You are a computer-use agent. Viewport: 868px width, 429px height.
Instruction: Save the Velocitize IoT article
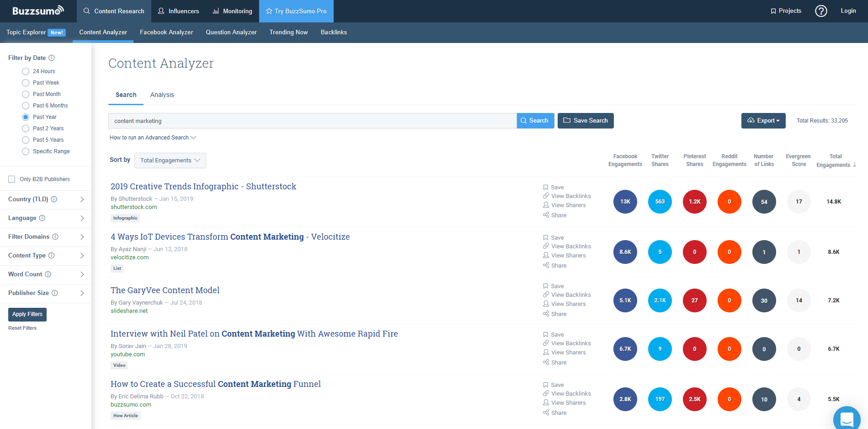click(x=554, y=238)
